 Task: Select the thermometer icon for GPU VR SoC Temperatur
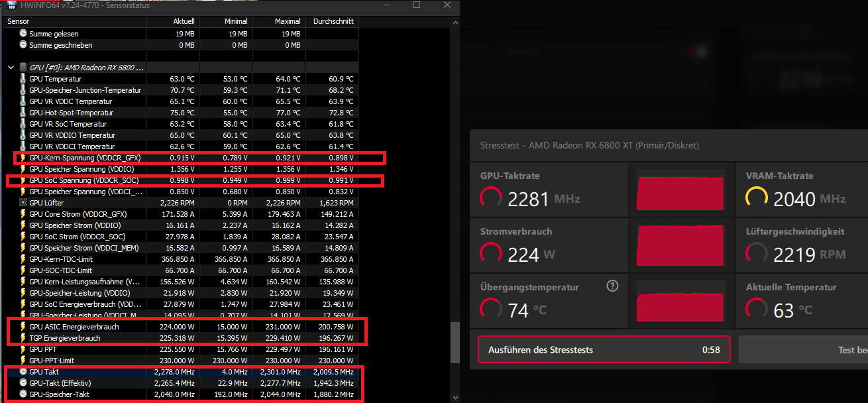[x=24, y=124]
